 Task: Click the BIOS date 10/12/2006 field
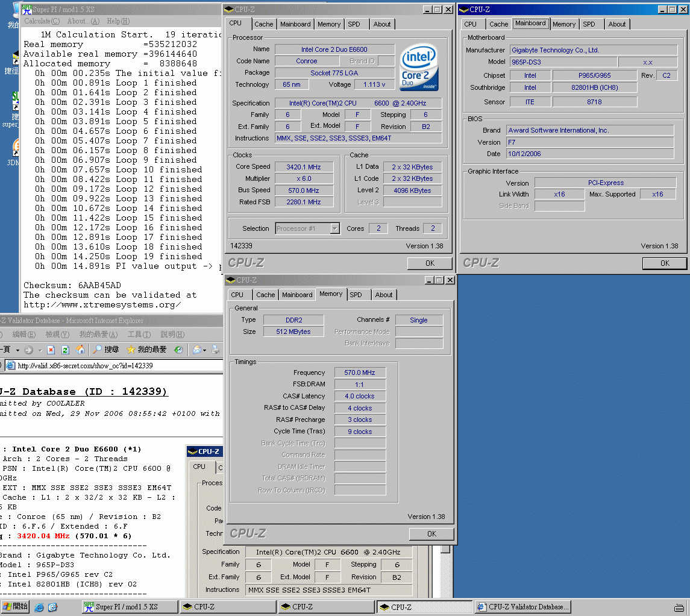(x=590, y=154)
